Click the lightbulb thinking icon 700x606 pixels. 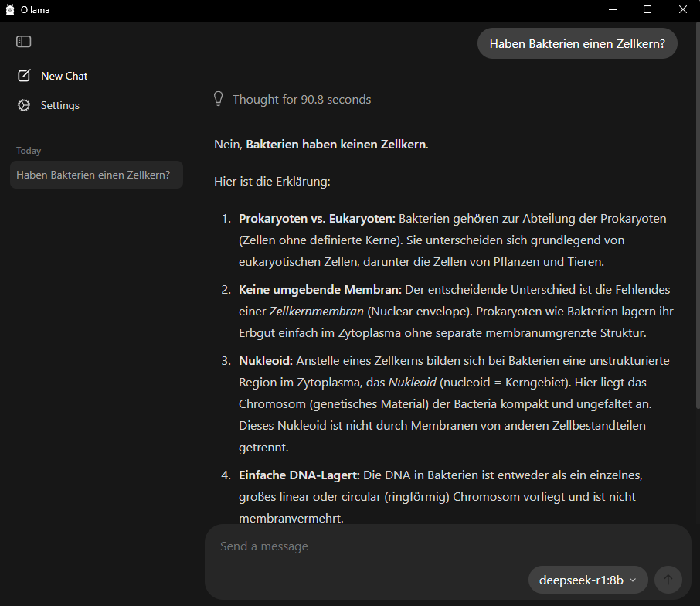(x=219, y=99)
